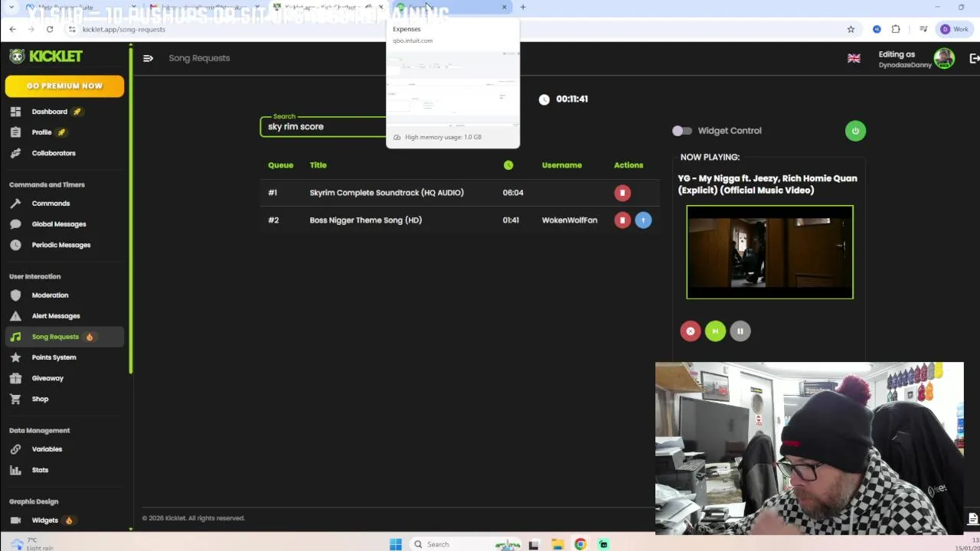Delete the Boss Theme Song request

point(622,220)
